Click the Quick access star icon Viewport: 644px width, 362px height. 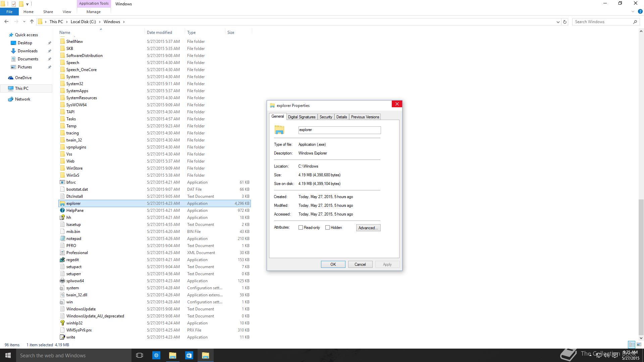pos(11,35)
